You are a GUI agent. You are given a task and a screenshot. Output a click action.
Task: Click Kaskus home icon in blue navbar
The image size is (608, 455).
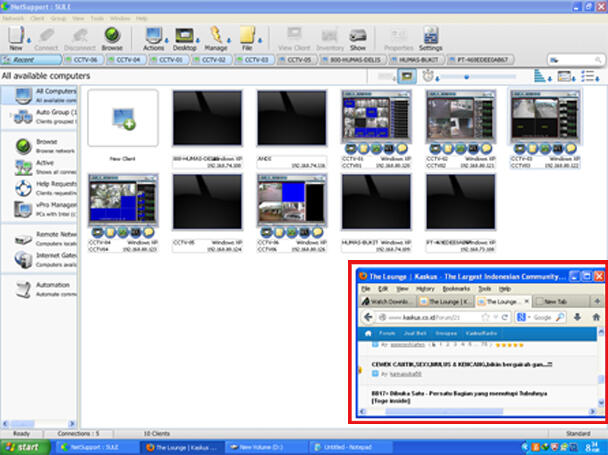click(x=368, y=333)
